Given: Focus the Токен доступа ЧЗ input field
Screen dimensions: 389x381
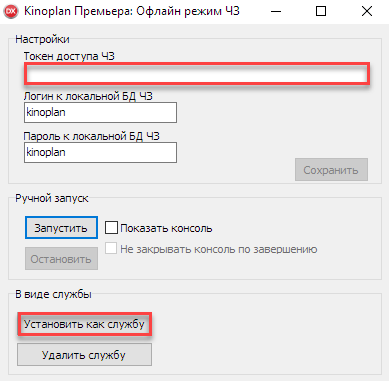Looking at the screenshot, I should click(x=197, y=74).
